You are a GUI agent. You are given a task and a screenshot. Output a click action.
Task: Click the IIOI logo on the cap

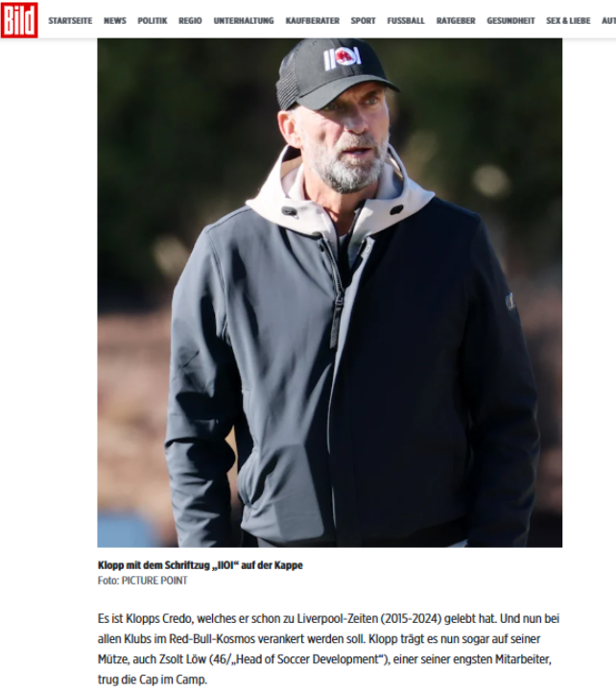(x=343, y=59)
